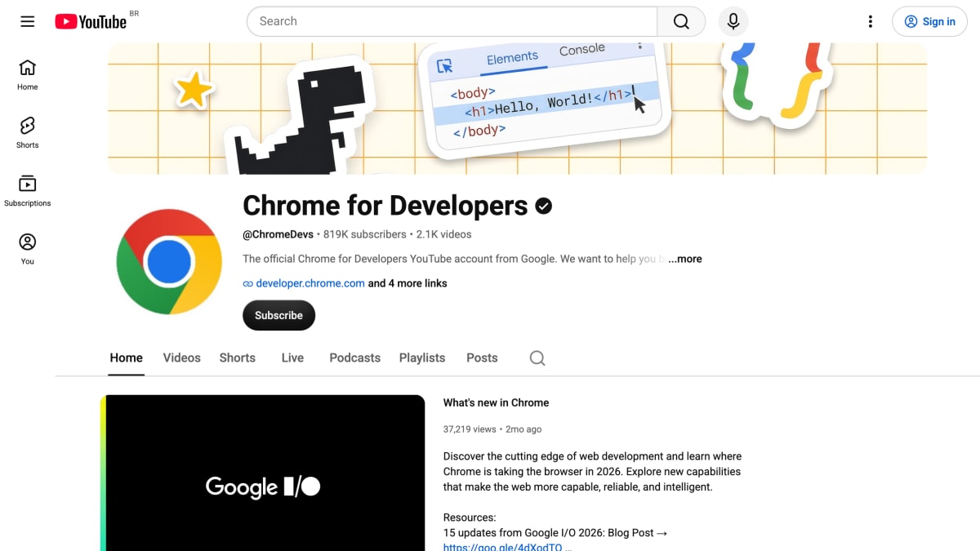Click the Chrome channel avatar
The height and width of the screenshot is (551, 980).
(169, 261)
